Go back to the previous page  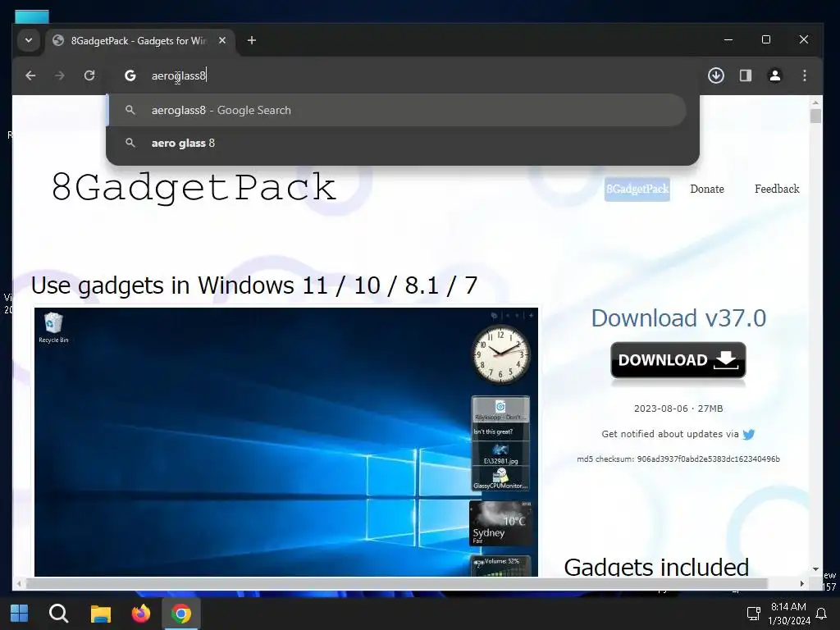30,75
